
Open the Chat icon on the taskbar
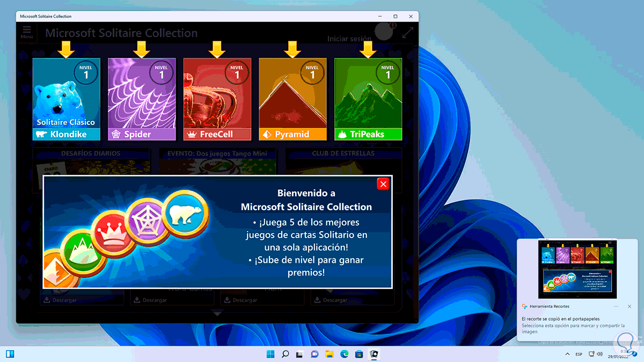tap(315, 354)
